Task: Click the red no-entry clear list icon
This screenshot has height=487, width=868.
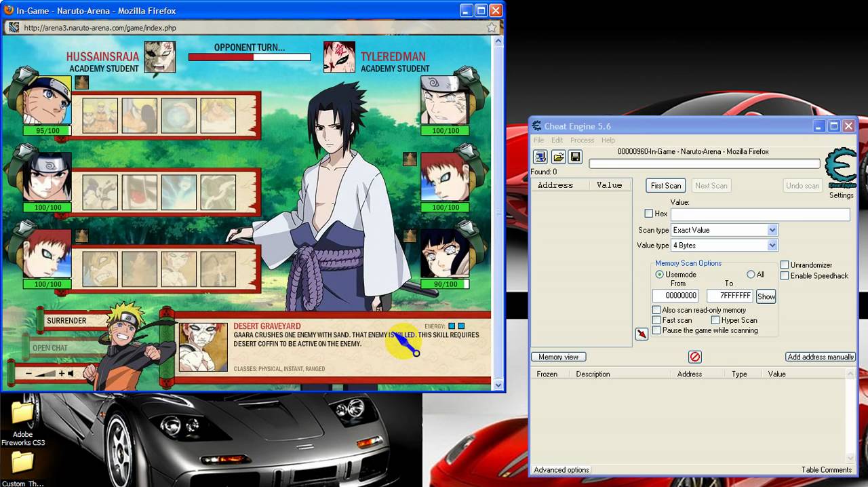Action: coord(694,357)
